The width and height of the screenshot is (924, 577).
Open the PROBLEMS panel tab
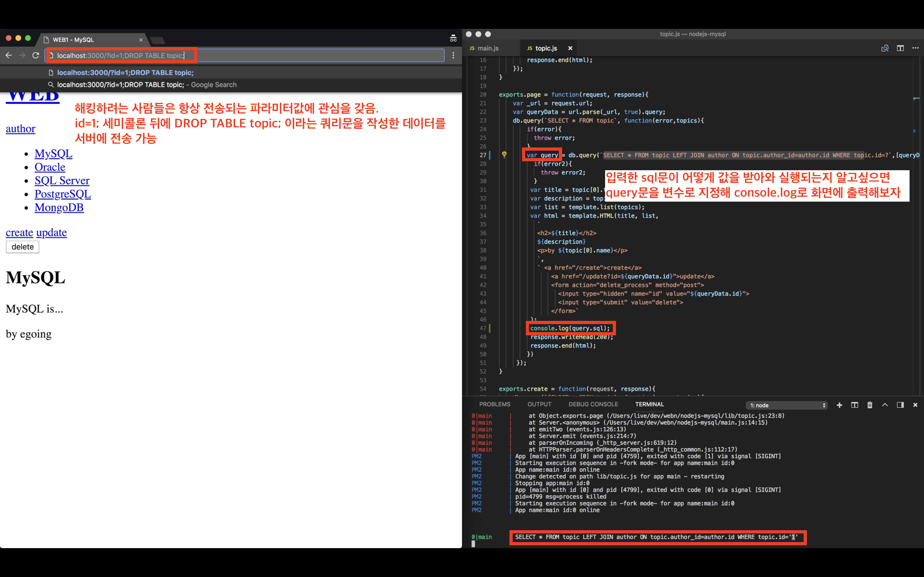(494, 404)
